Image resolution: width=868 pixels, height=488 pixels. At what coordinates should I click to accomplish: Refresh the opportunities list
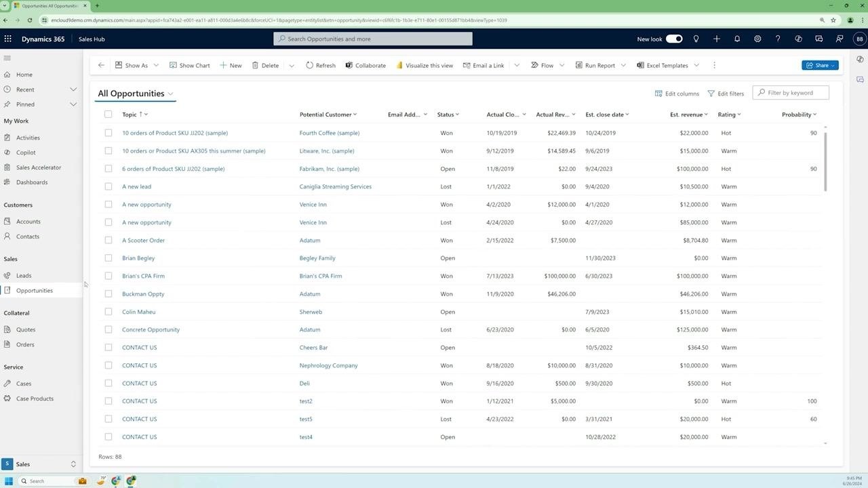tap(321, 65)
